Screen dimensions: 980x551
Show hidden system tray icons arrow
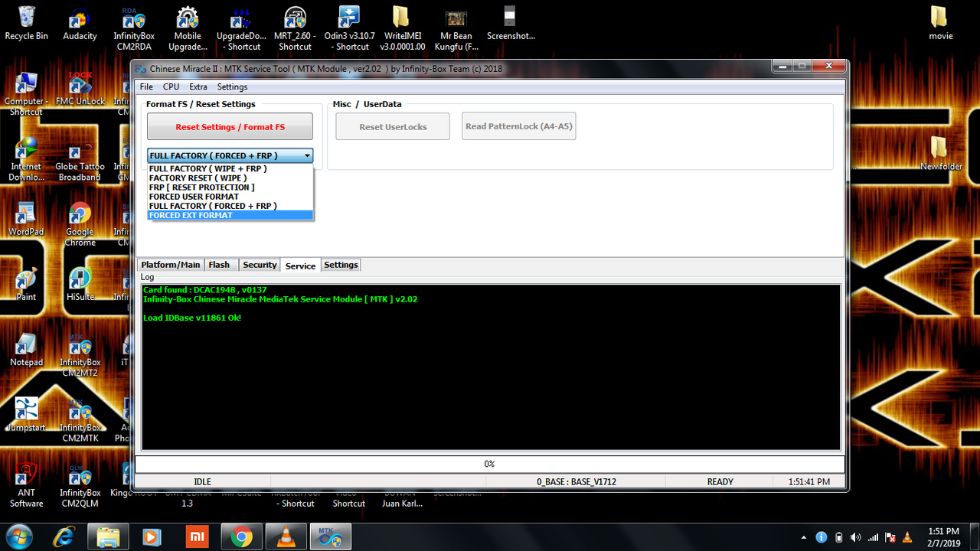coord(803,537)
